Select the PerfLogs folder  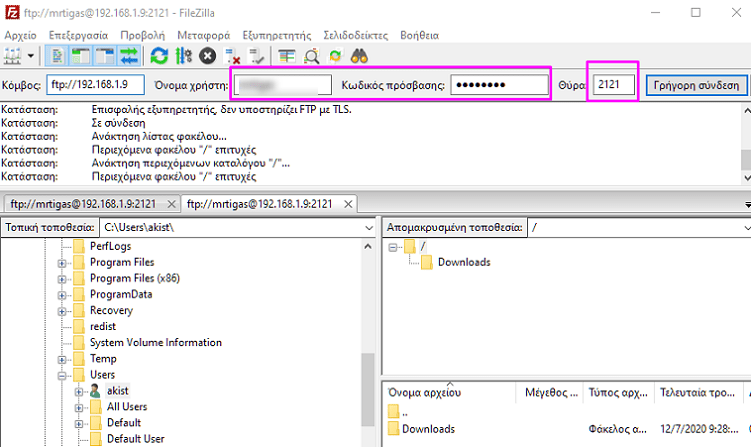(110, 246)
